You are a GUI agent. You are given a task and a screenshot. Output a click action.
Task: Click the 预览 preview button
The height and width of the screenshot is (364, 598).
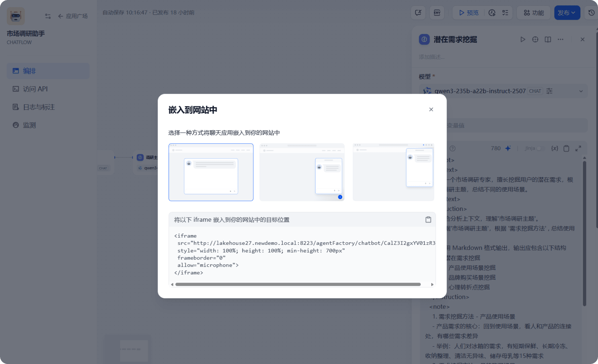click(469, 13)
